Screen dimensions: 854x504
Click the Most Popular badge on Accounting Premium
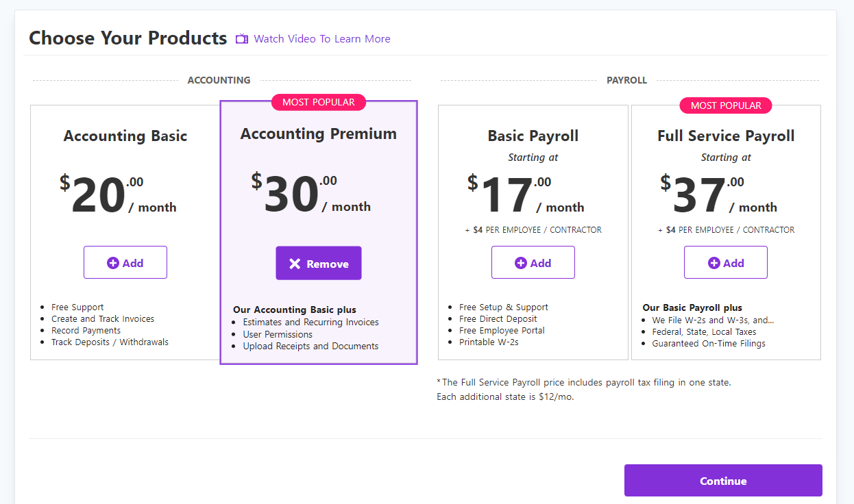pos(319,102)
